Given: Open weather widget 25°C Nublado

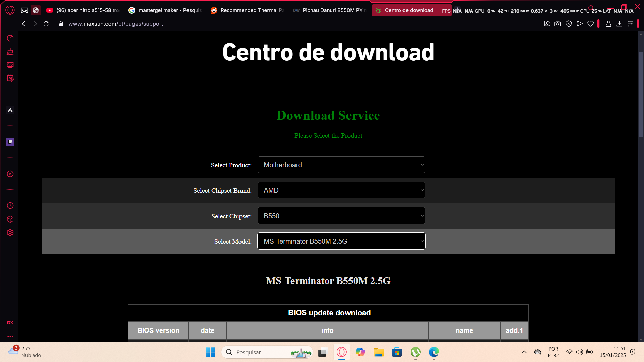Looking at the screenshot, I should click(x=25, y=352).
